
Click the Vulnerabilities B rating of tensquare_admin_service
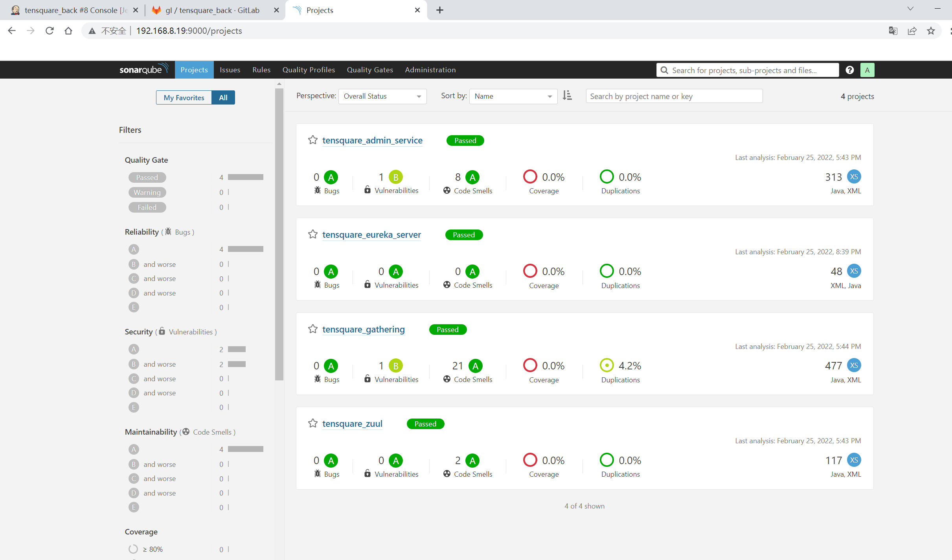click(x=396, y=177)
